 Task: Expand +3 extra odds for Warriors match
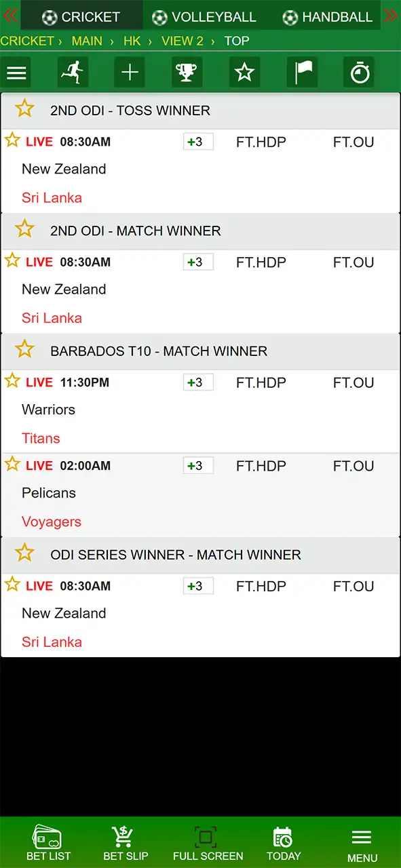tap(197, 382)
